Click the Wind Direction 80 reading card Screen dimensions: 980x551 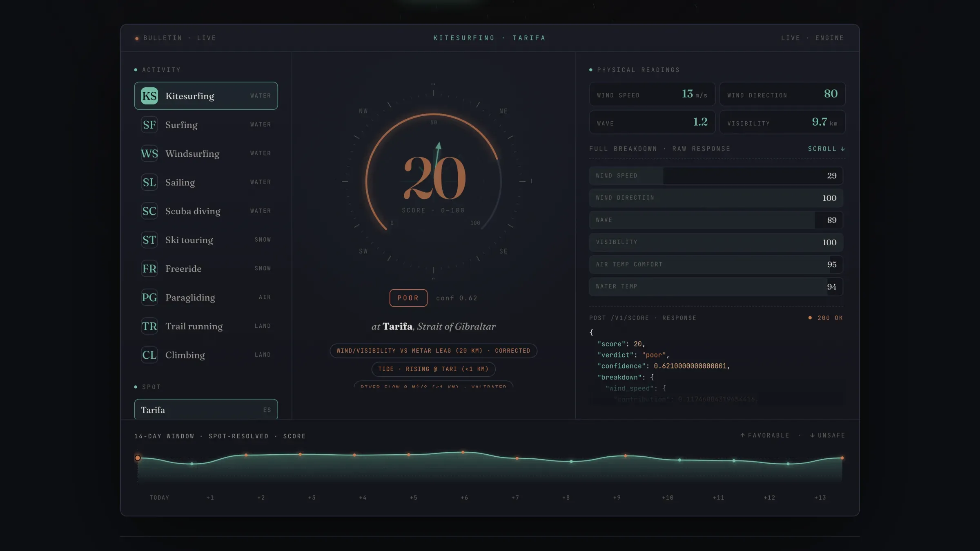pos(782,94)
